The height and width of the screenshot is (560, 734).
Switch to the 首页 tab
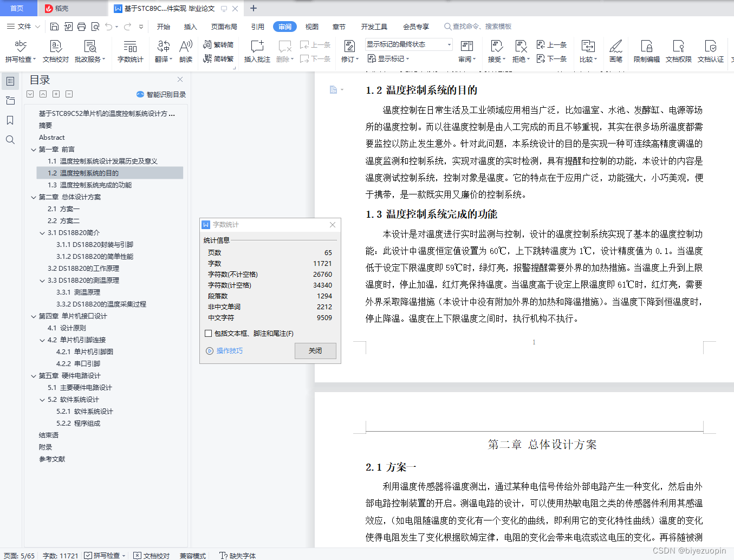coord(17,8)
